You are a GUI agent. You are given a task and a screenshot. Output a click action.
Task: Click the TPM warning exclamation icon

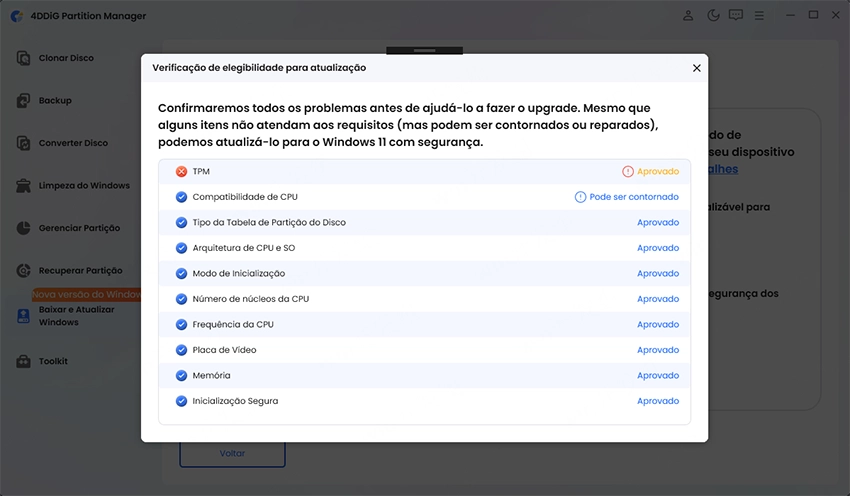[x=628, y=171]
